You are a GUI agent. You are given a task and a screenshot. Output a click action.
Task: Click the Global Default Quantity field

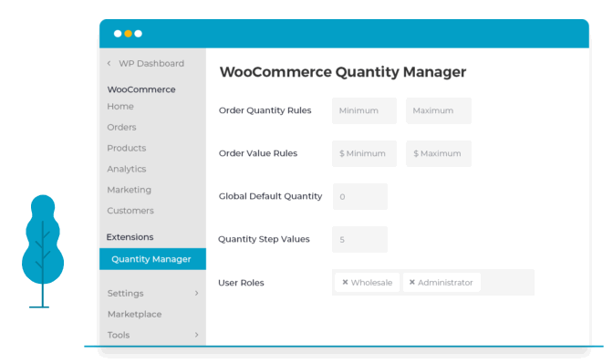click(360, 197)
